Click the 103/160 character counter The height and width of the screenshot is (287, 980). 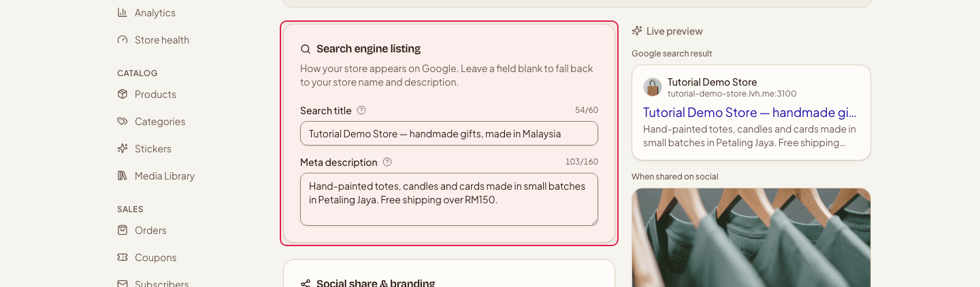point(582,162)
